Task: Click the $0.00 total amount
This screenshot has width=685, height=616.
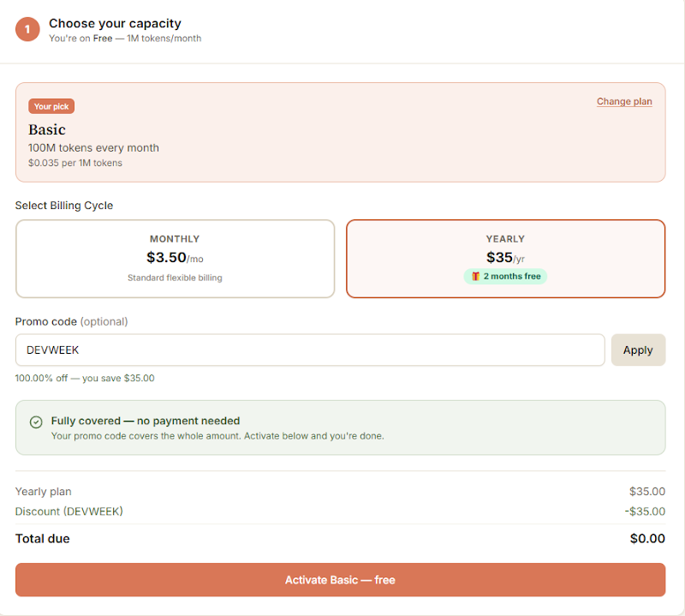Action: [x=647, y=538]
